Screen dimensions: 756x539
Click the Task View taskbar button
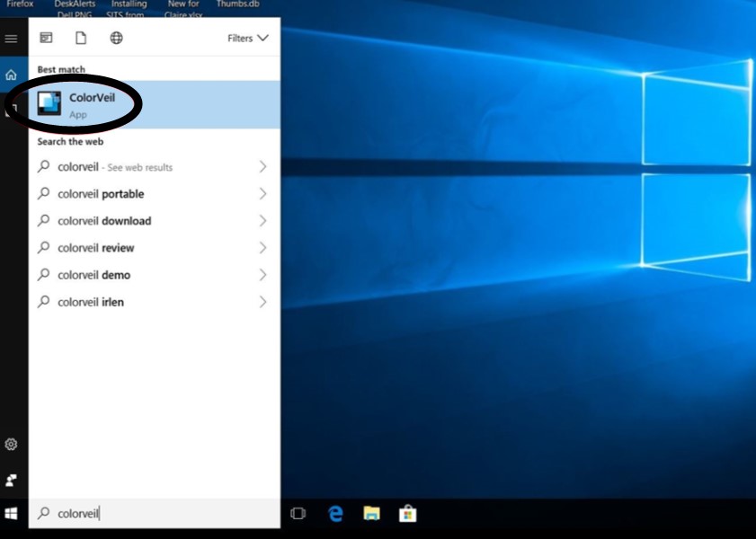coord(298,514)
